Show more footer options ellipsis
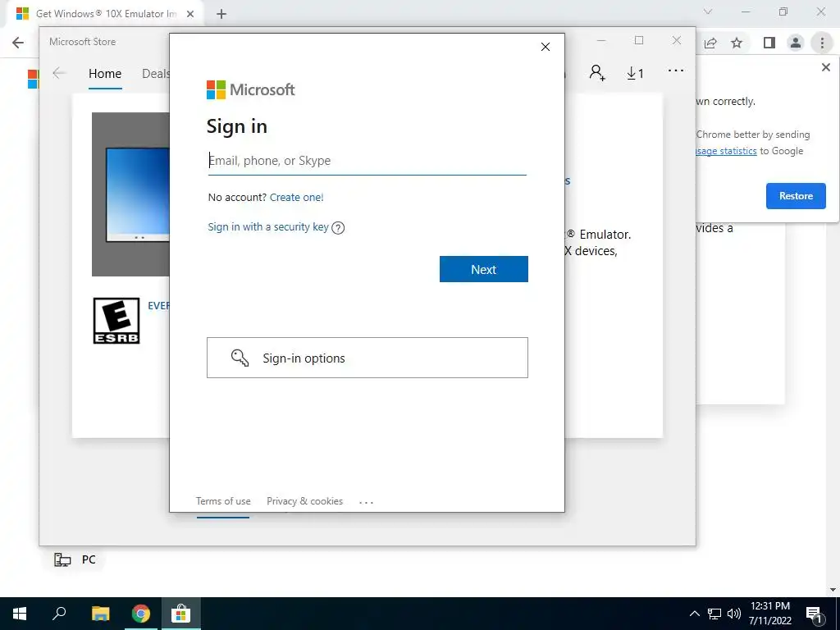Screen dimensions: 840x630 [367, 503]
